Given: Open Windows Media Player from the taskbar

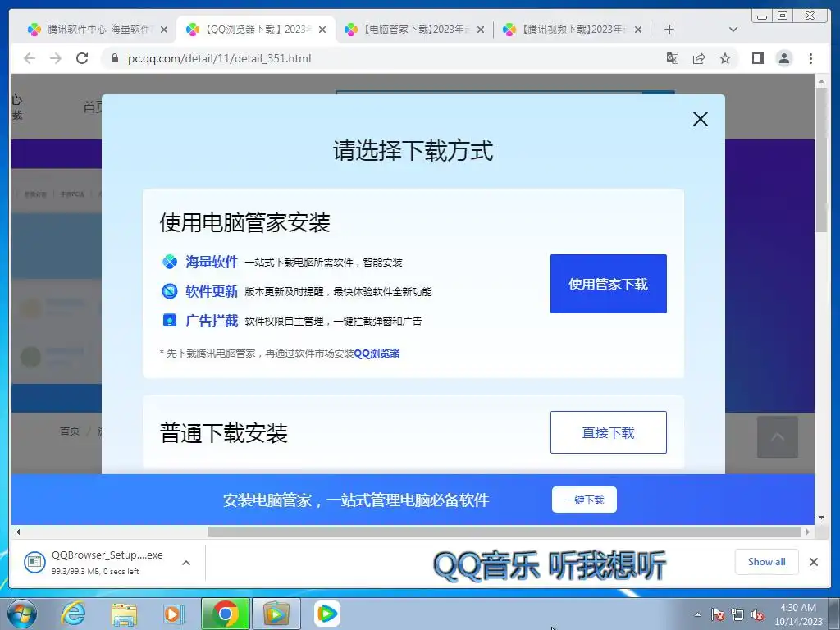Looking at the screenshot, I should [174, 614].
